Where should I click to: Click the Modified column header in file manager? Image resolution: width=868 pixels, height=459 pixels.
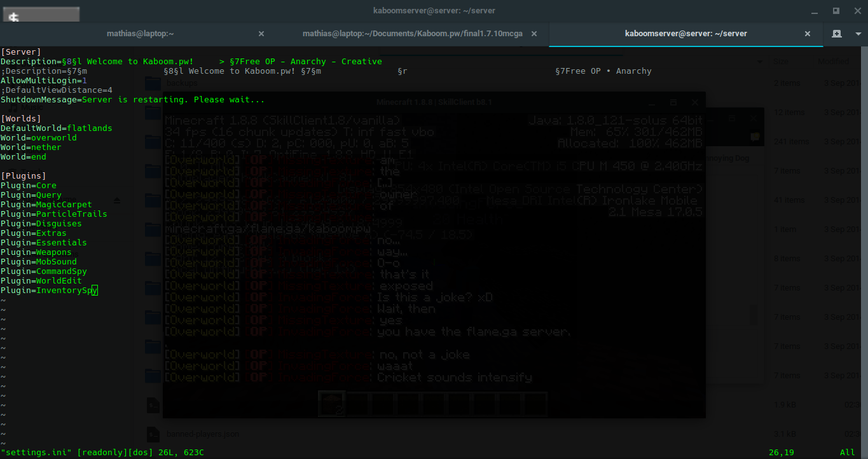click(x=833, y=62)
